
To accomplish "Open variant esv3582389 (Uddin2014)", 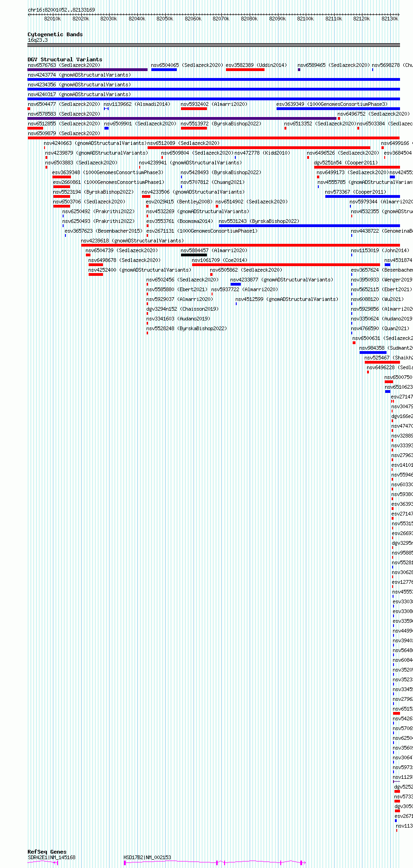I will click(x=256, y=65).
